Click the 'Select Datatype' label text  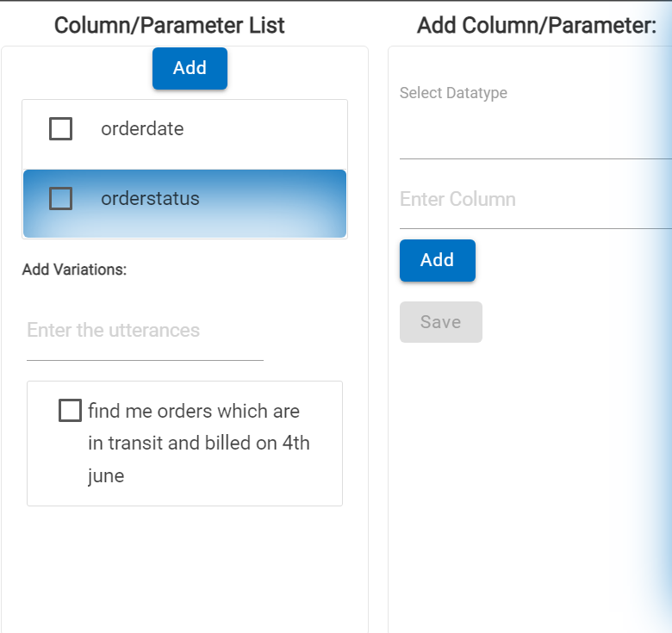pos(453,93)
